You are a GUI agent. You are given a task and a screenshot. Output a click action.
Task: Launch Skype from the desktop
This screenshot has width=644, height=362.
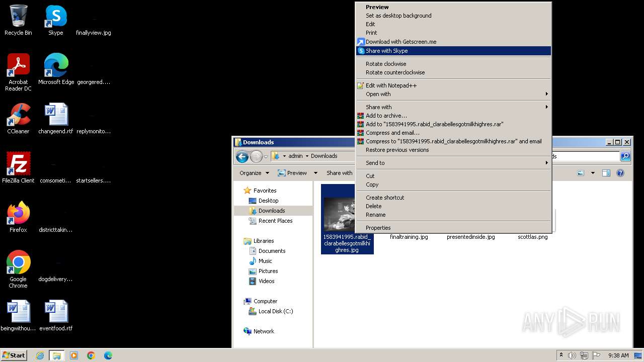coord(56,20)
